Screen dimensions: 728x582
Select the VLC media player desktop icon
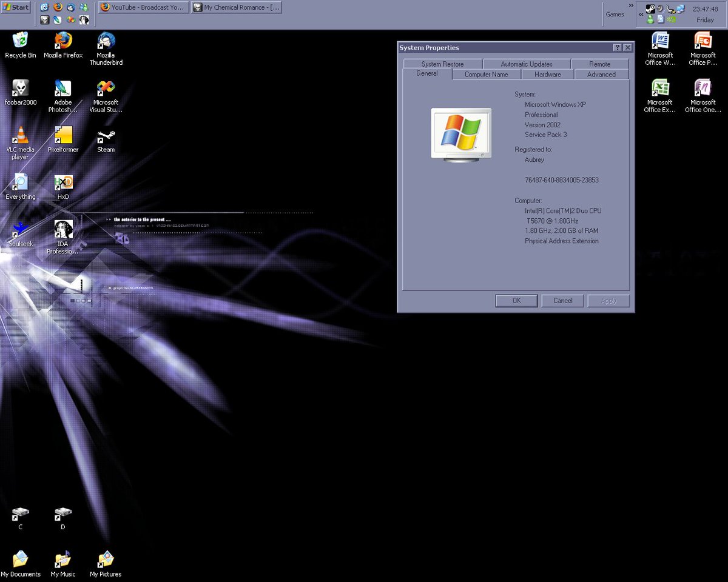click(x=21, y=144)
